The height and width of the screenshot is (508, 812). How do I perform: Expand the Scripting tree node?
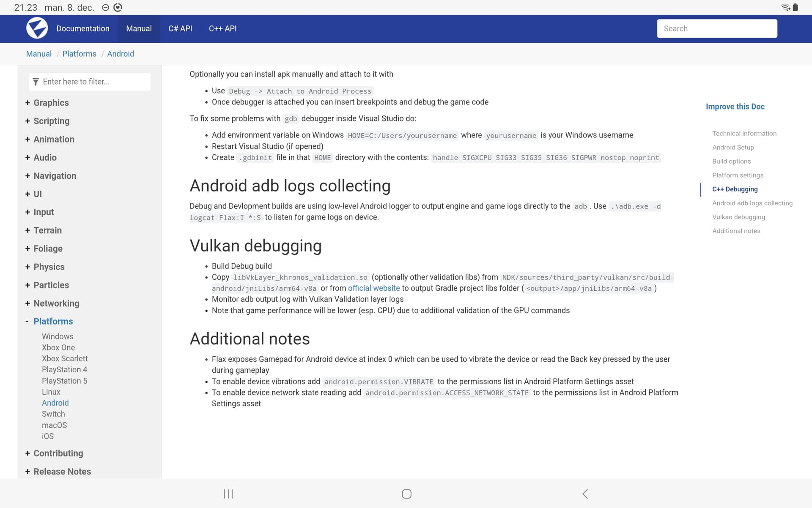pyautogui.click(x=27, y=121)
